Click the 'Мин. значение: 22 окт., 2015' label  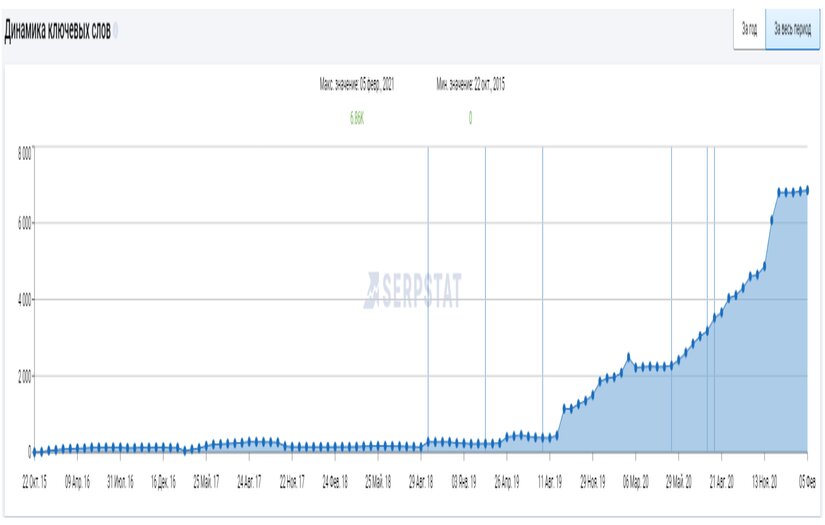click(x=470, y=84)
